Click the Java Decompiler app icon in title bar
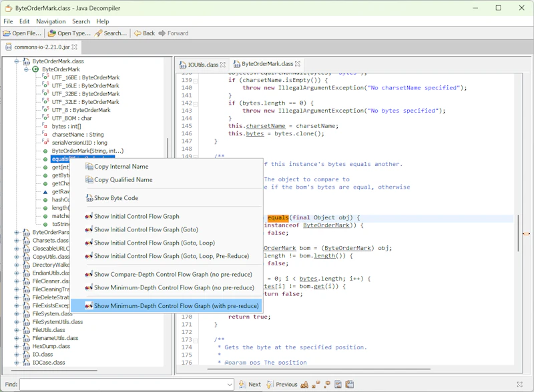The width and height of the screenshot is (534, 392). click(x=9, y=8)
